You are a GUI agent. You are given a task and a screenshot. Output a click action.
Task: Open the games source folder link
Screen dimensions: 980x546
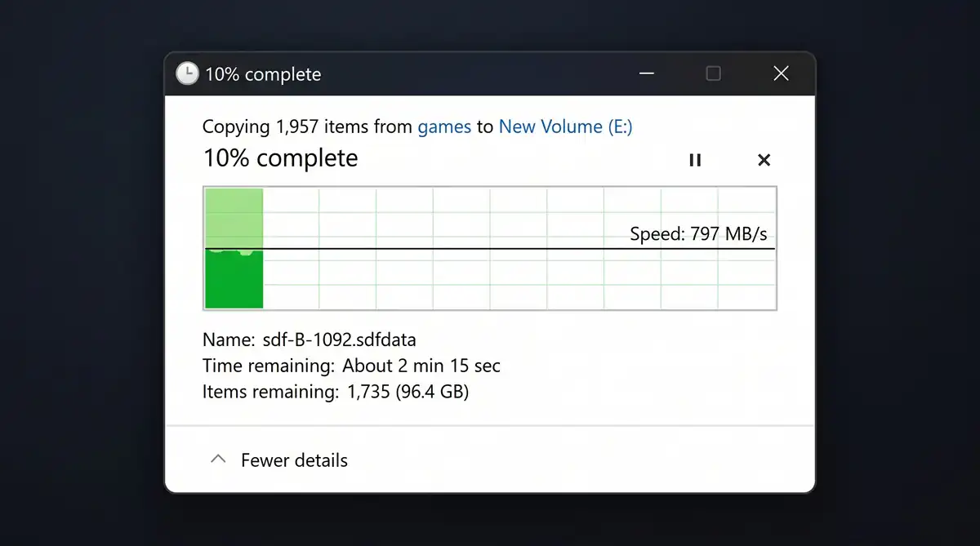(444, 127)
